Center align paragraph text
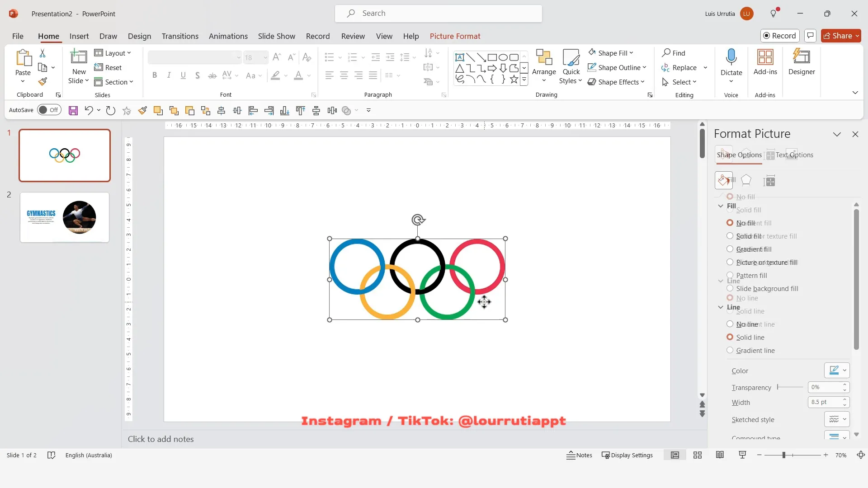 pos(344,75)
